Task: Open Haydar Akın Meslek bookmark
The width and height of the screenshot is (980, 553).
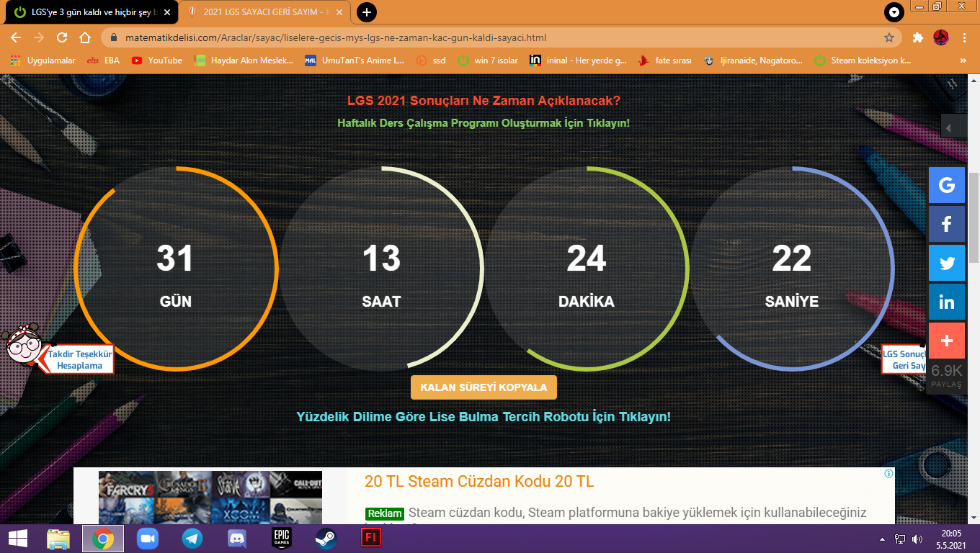Action: [x=244, y=60]
